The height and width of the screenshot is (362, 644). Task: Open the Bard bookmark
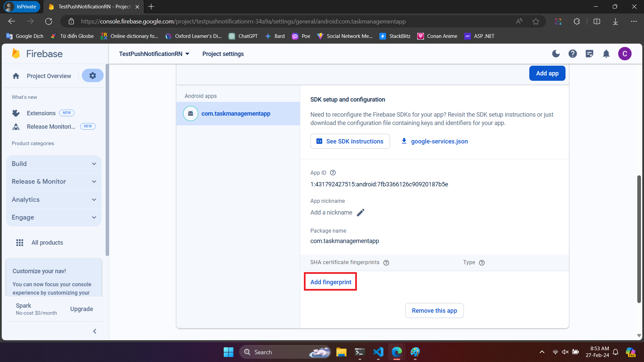click(275, 36)
